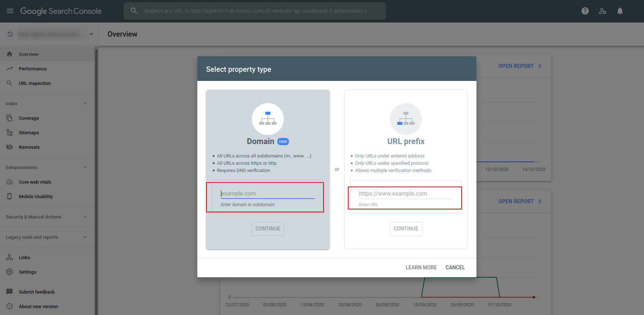Click CONTINUE under Domain
644x315 pixels.
[268, 229]
